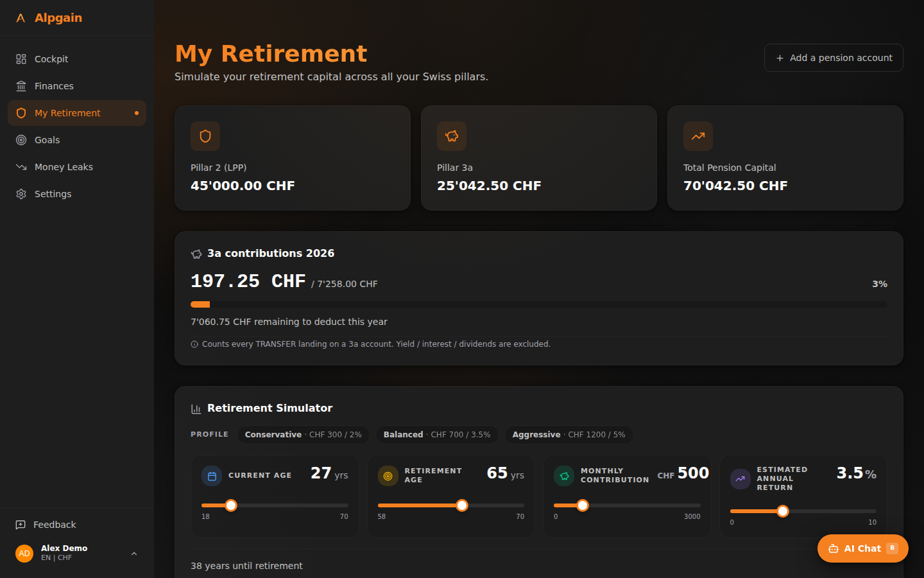The width and height of the screenshot is (924, 578).
Task: Click the Current Age slider handle
Action: coord(231,505)
